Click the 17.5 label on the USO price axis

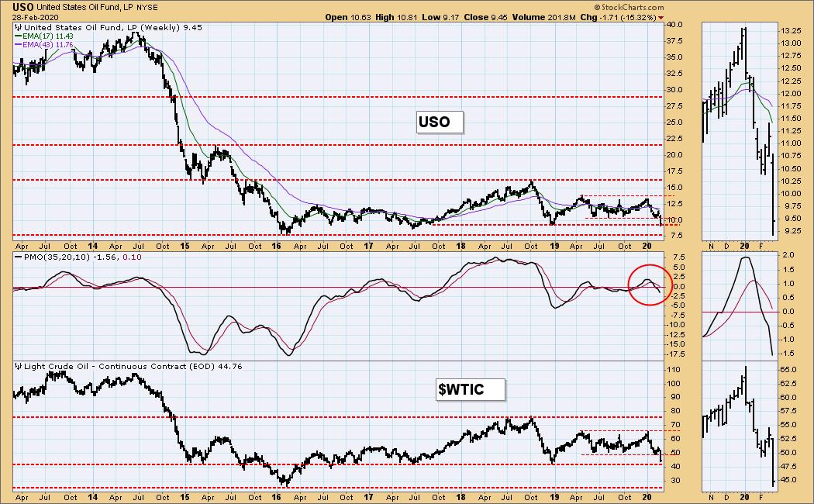(674, 171)
